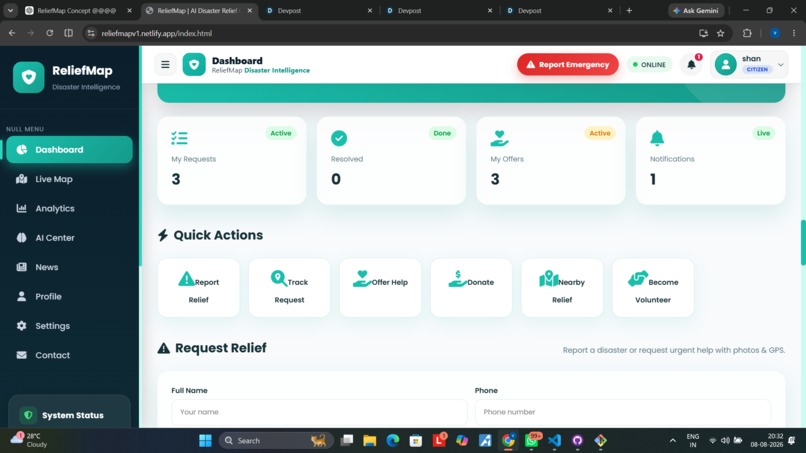This screenshot has width=806, height=453.
Task: Open Chrome three-dot menu
Action: tap(794, 33)
